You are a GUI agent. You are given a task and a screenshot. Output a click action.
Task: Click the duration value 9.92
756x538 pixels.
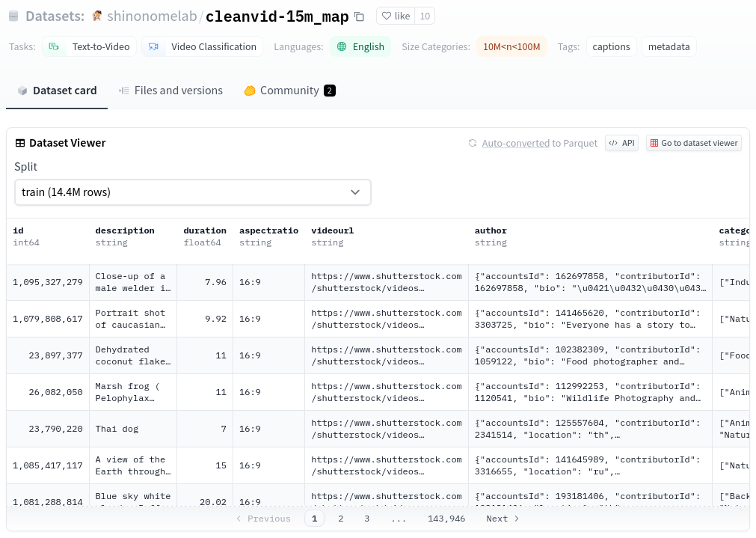click(x=205, y=319)
